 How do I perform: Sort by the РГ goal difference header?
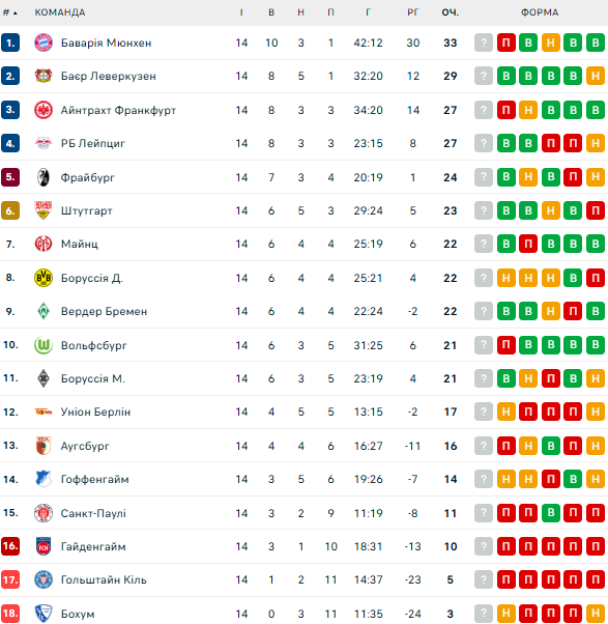tap(413, 12)
